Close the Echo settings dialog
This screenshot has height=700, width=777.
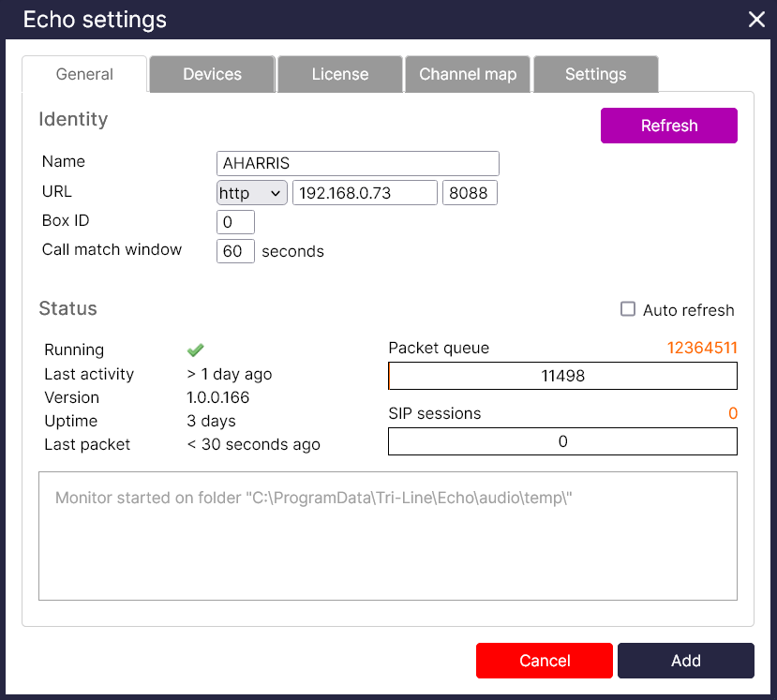coord(756,20)
